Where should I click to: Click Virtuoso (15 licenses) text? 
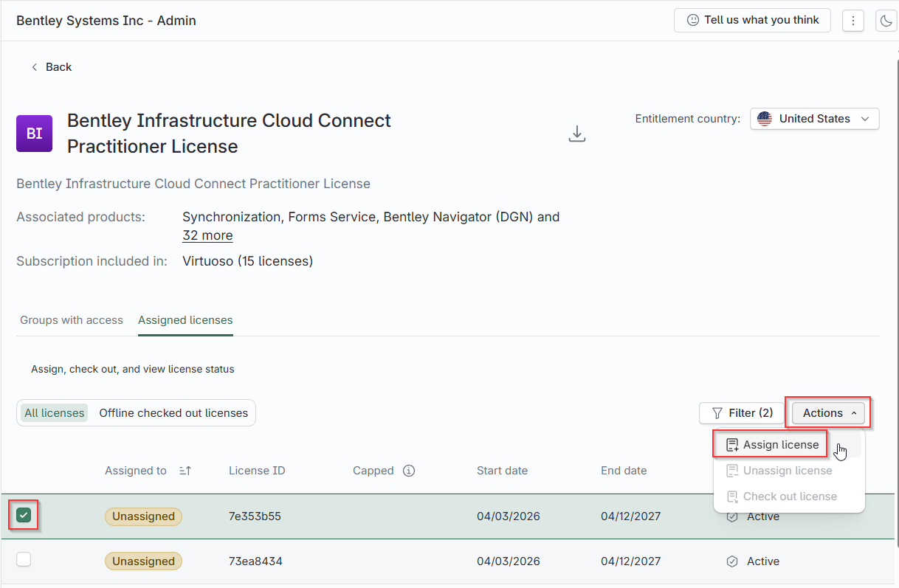(x=247, y=261)
